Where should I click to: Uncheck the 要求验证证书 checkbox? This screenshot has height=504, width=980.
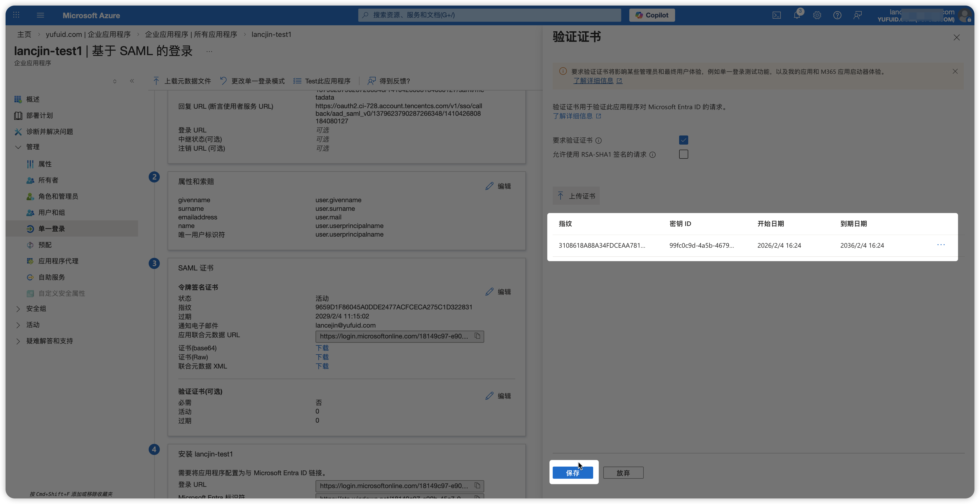pos(683,140)
